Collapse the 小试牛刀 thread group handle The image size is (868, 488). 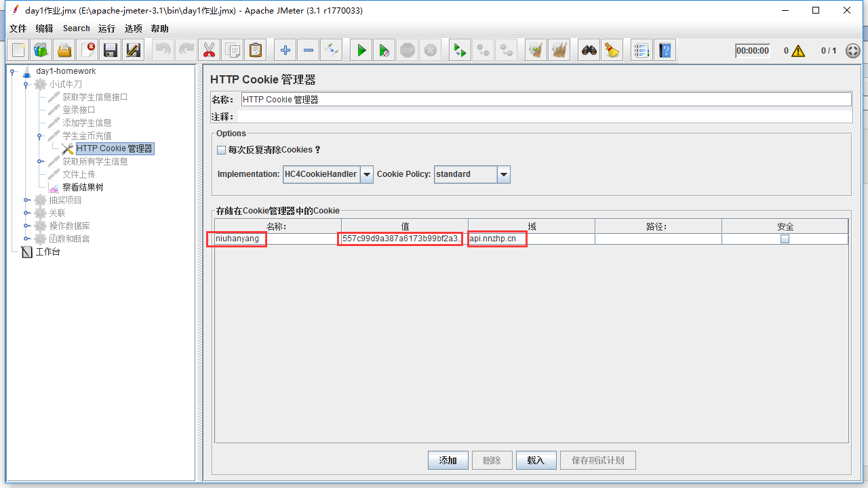click(x=26, y=84)
